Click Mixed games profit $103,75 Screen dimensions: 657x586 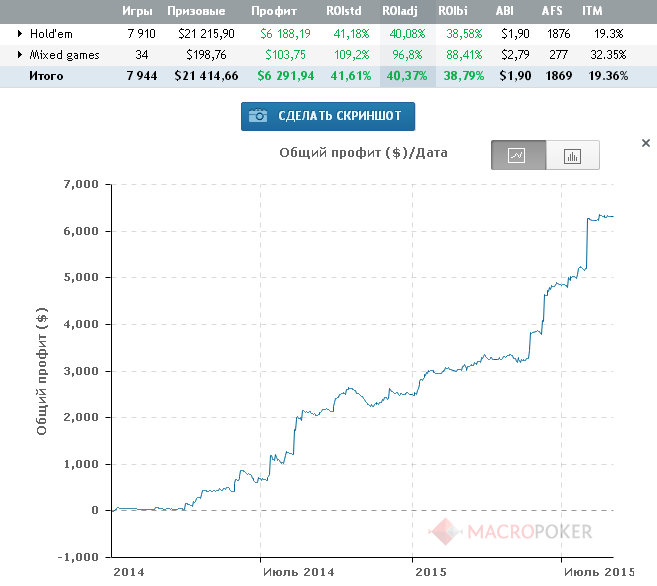pos(285,55)
